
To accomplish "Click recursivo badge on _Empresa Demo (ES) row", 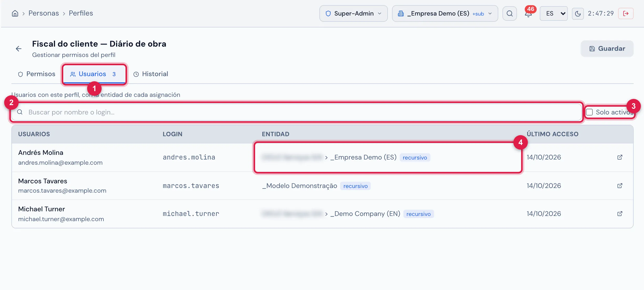I will (x=415, y=157).
